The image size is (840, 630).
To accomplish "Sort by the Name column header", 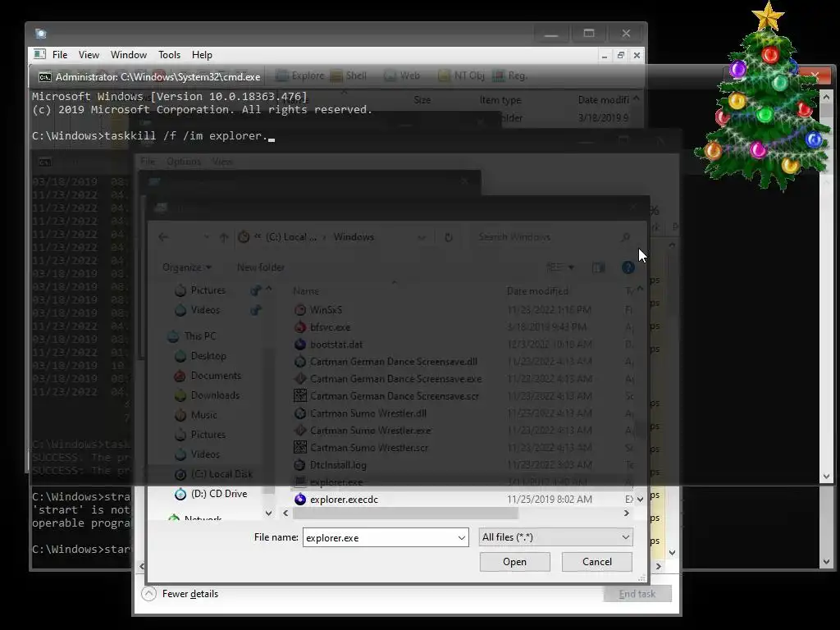I will [306, 291].
